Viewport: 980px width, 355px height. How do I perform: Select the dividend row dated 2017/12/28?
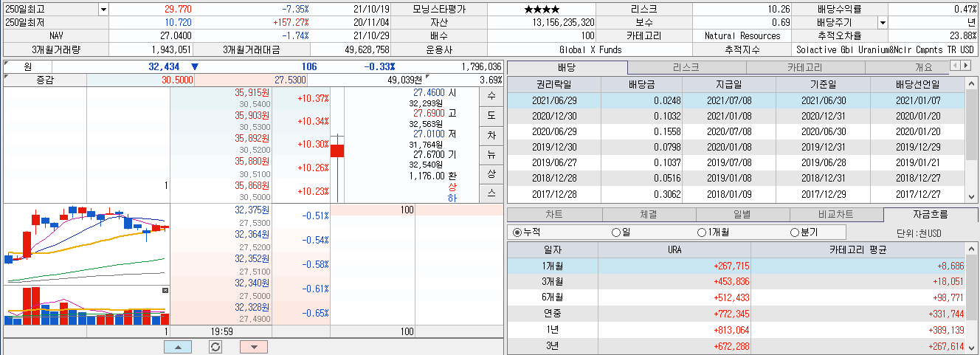736,194
